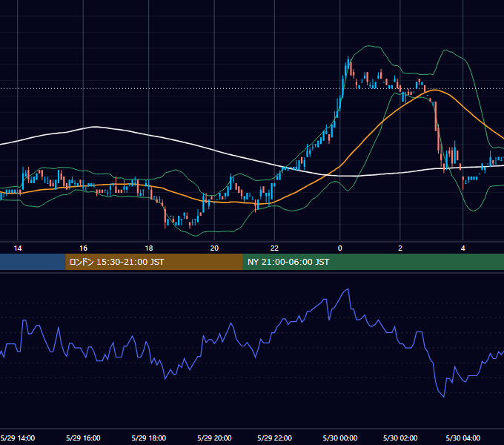Viewport: 504px width, 445px height.
Task: Click the 5/29 18:00 label on indicator axis
Action: click(149, 438)
